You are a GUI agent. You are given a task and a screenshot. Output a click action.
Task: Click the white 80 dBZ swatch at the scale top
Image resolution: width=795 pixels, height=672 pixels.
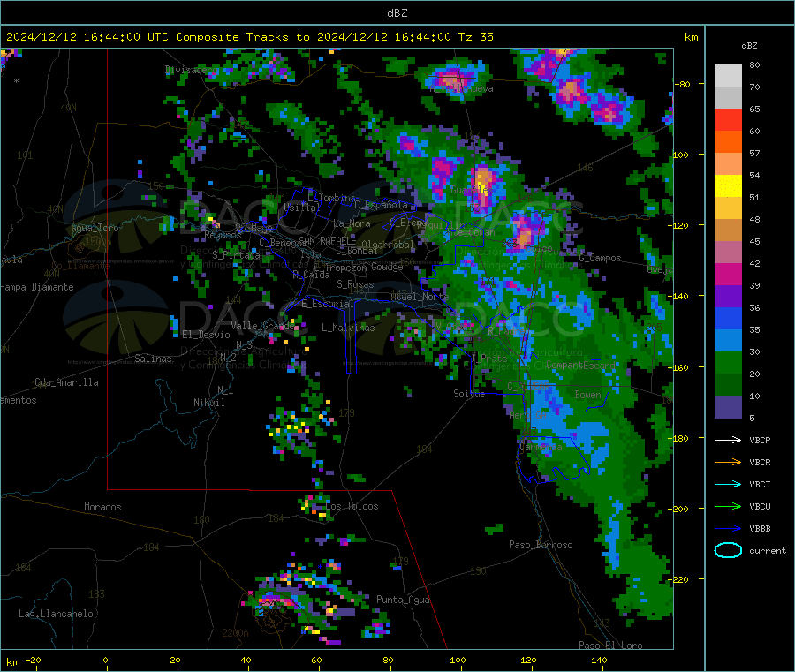[x=728, y=76]
